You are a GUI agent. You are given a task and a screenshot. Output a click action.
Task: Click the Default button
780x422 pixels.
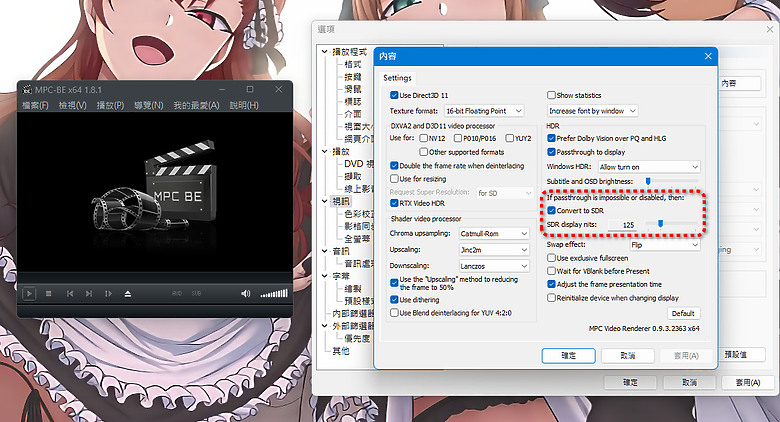tap(683, 314)
